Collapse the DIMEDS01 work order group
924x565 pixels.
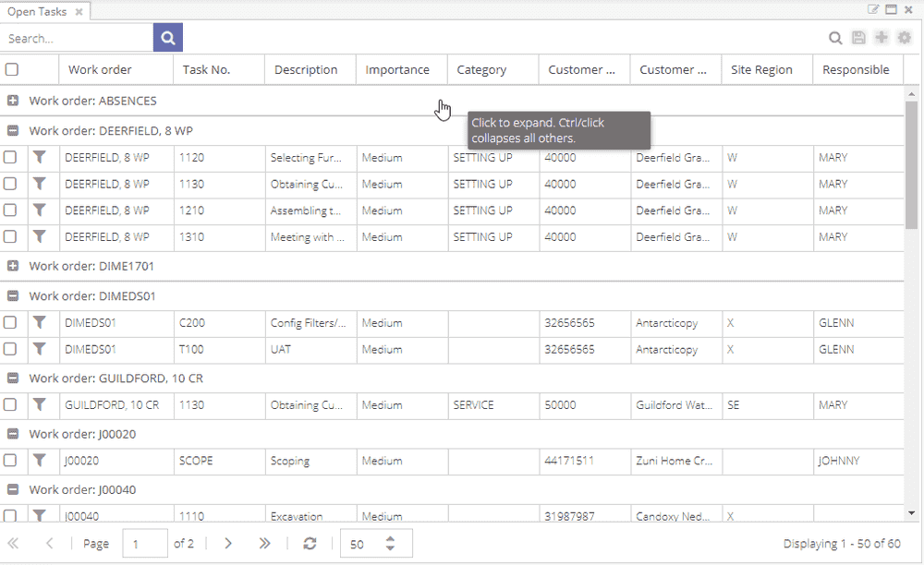pos(12,296)
